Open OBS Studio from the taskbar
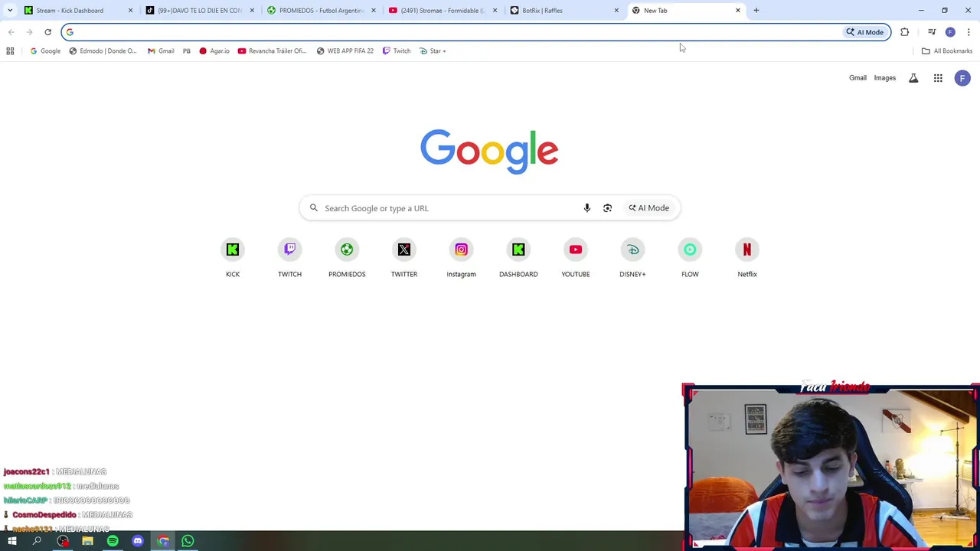The height and width of the screenshot is (551, 980). point(63,541)
